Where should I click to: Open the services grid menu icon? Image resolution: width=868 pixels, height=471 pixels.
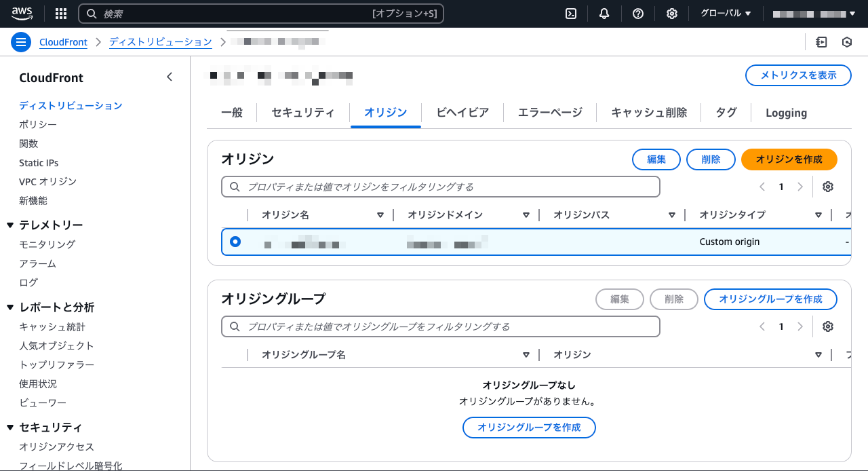coord(61,14)
